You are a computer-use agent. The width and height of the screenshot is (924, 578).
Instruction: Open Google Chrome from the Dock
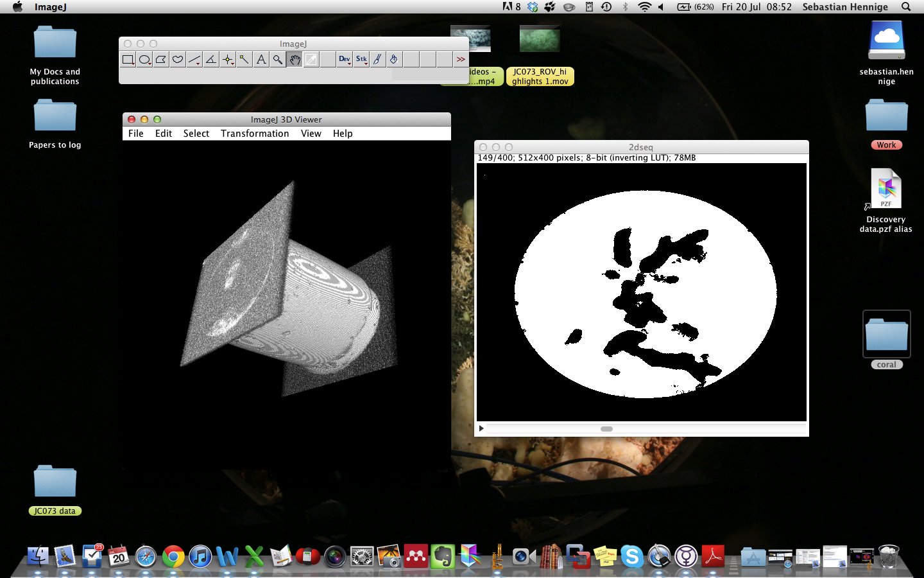click(173, 556)
